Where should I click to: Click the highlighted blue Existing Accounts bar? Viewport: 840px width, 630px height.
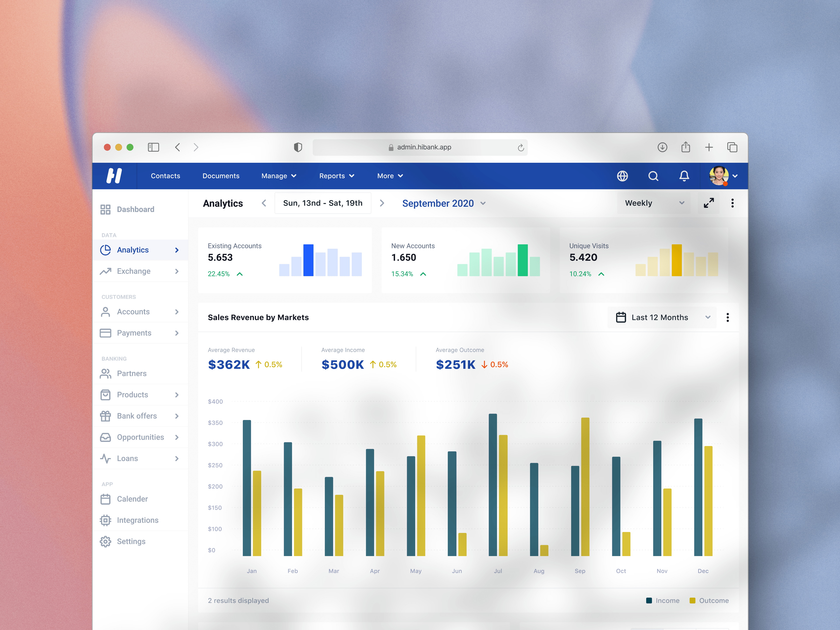(308, 260)
